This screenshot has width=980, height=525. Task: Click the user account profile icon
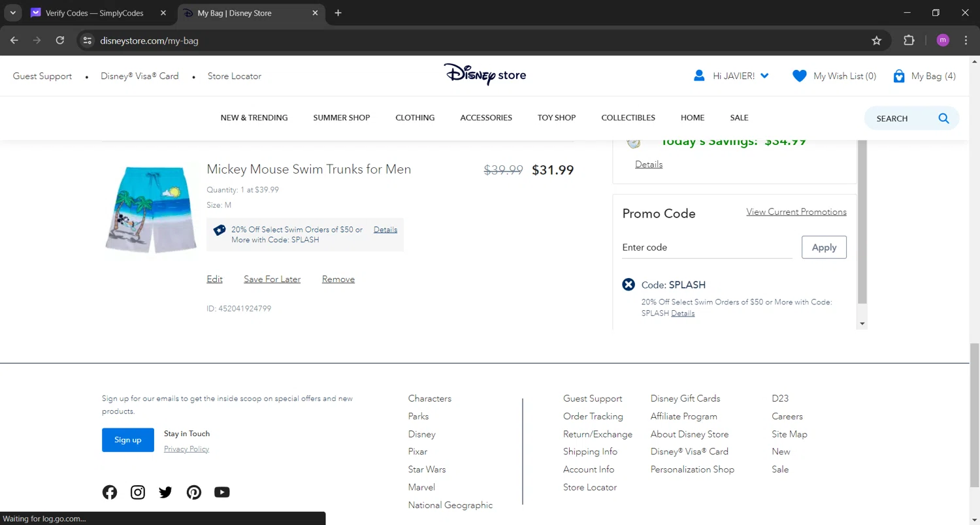[699, 76]
